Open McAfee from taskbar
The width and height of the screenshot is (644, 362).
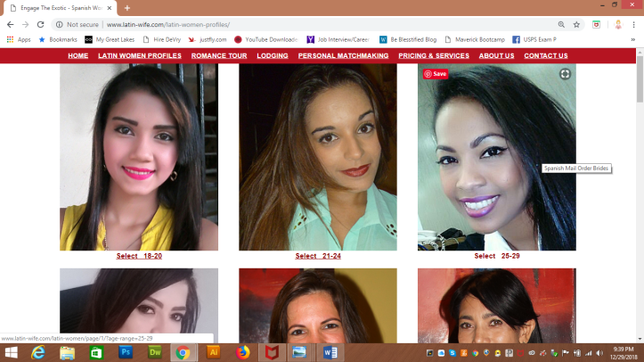pos(272,352)
